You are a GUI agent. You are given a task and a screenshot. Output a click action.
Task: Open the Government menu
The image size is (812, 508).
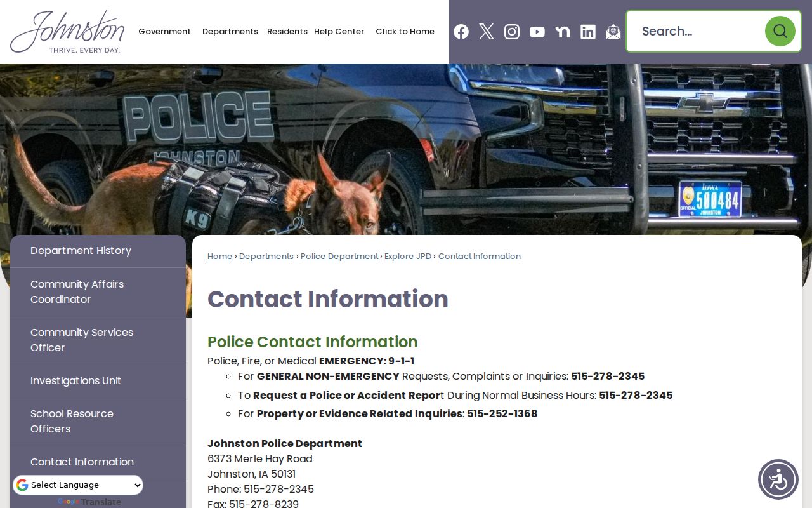(164, 32)
